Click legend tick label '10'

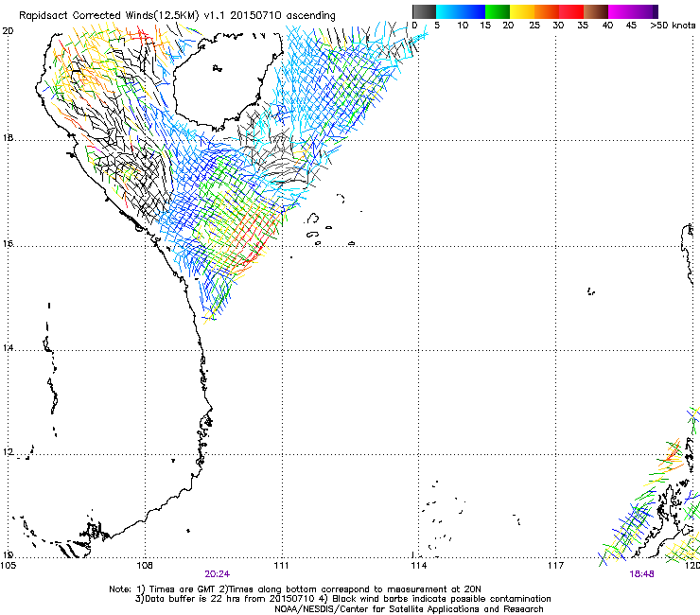click(463, 25)
